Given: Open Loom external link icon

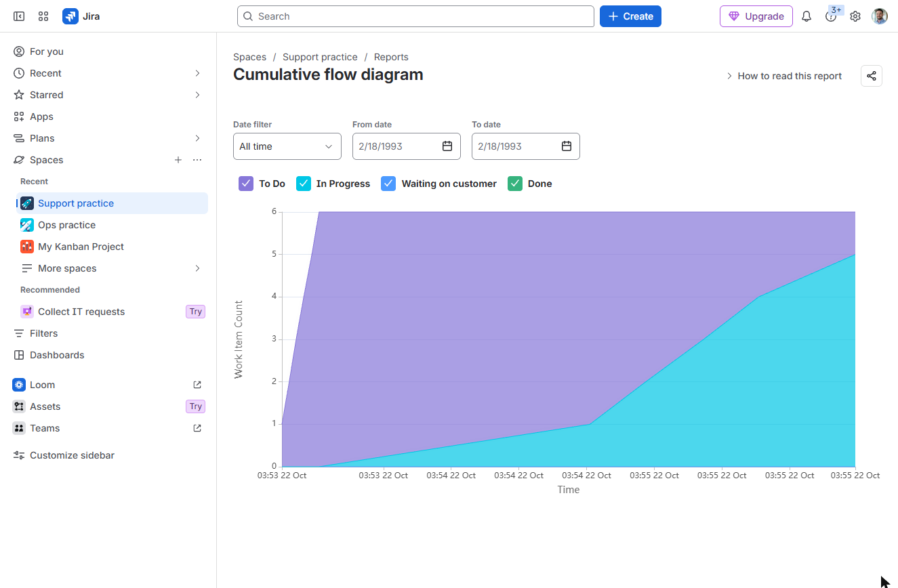Looking at the screenshot, I should coord(197,385).
